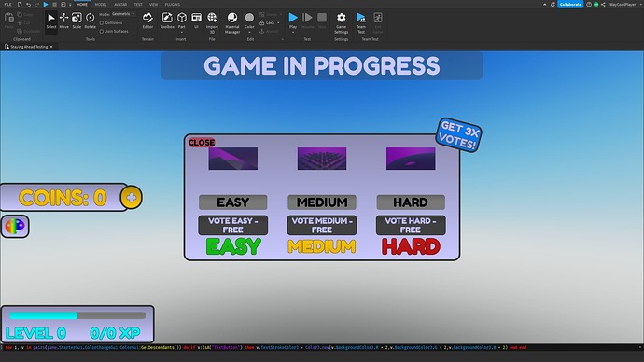Choose the Scale tool

(77, 21)
